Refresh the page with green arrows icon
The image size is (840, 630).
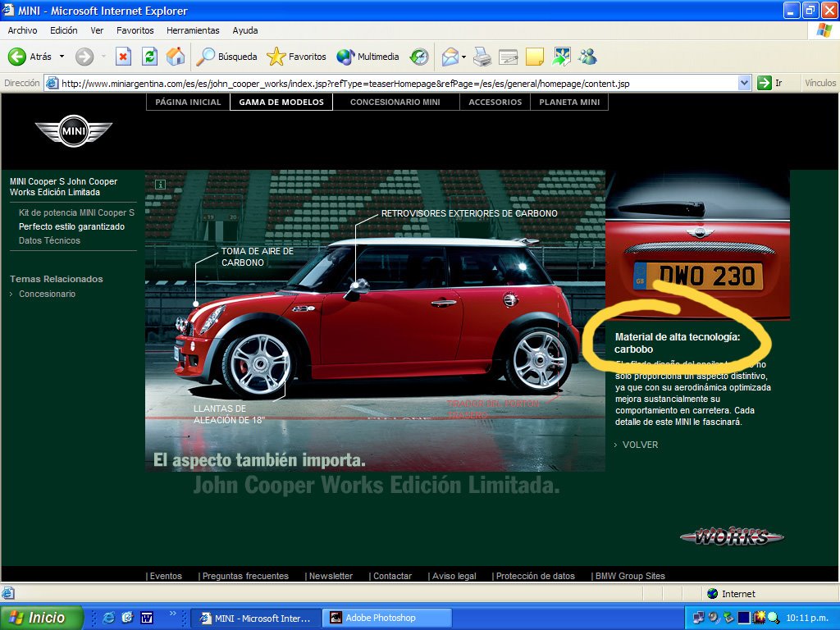tap(150, 57)
